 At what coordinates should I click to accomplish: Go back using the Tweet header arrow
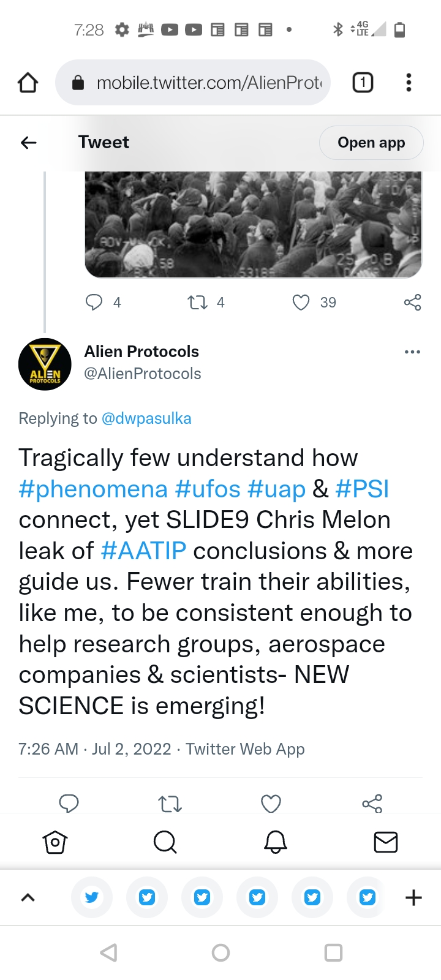29,143
